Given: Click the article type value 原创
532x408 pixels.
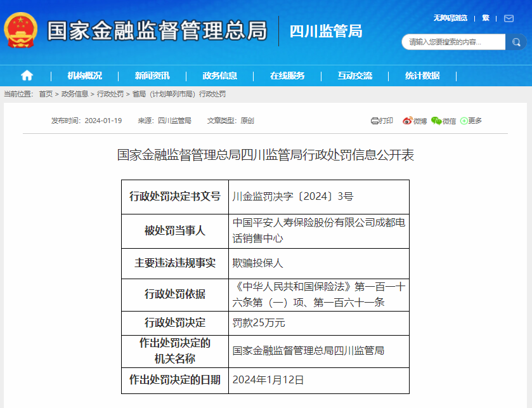Looking at the screenshot, I should [247, 121].
